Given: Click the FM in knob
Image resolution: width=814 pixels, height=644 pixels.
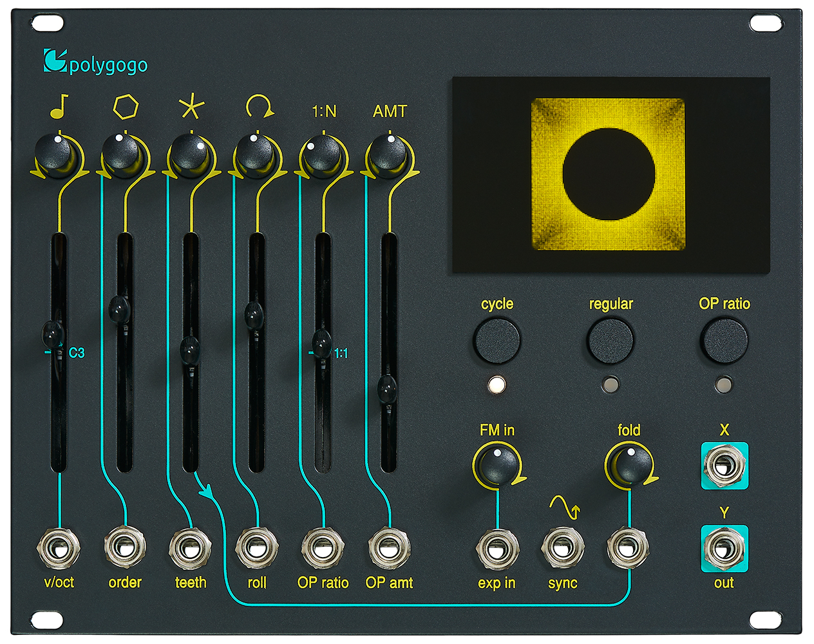Looking at the screenshot, I should coord(497,465).
